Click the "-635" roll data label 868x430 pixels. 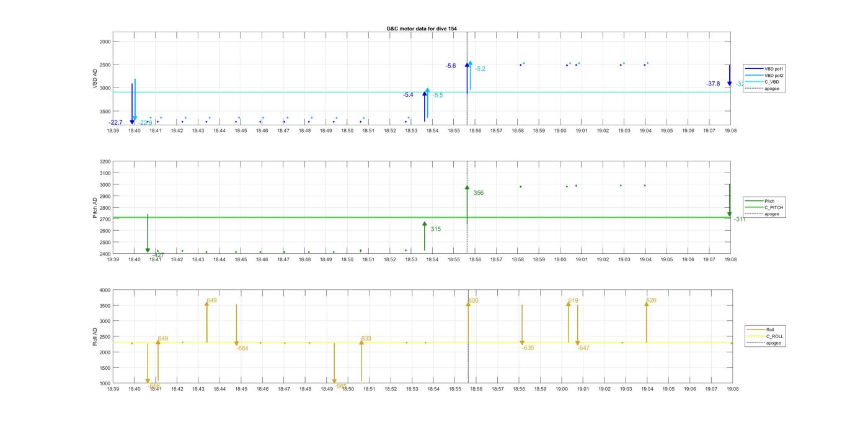[x=528, y=348]
